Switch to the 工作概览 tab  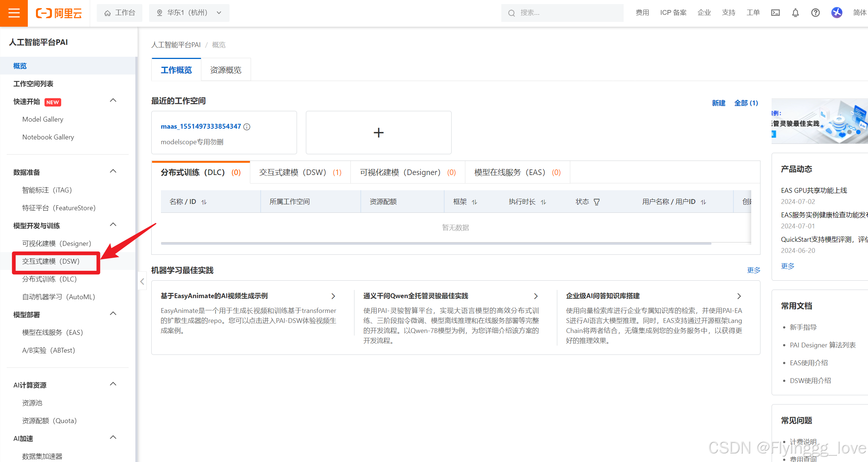(x=176, y=70)
